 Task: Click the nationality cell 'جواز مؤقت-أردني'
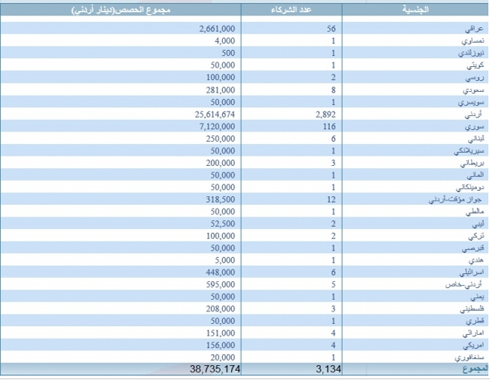pyautogui.click(x=455, y=200)
